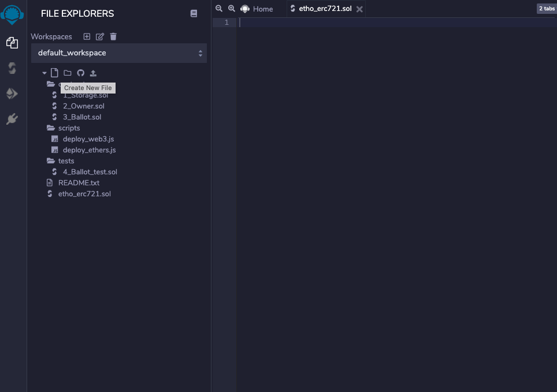The height and width of the screenshot is (392, 557).
Task: Open the File Explorers documentation book icon
Action: pos(194,13)
